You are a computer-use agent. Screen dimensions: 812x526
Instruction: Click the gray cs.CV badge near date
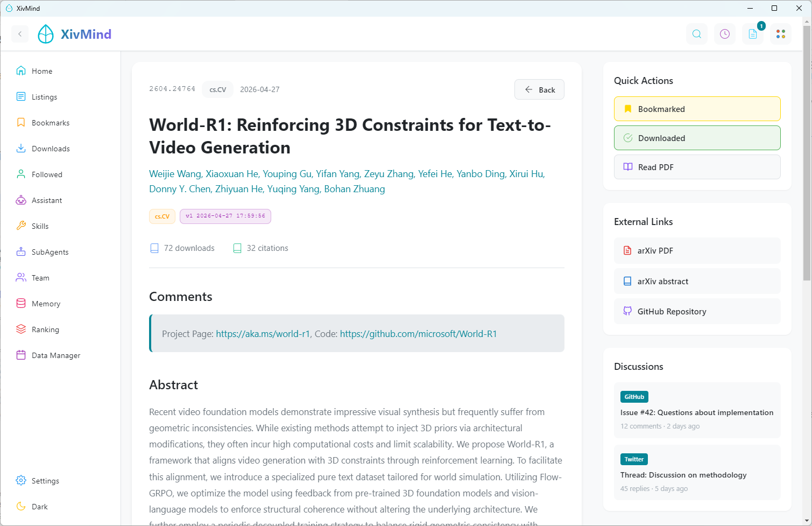(217, 89)
